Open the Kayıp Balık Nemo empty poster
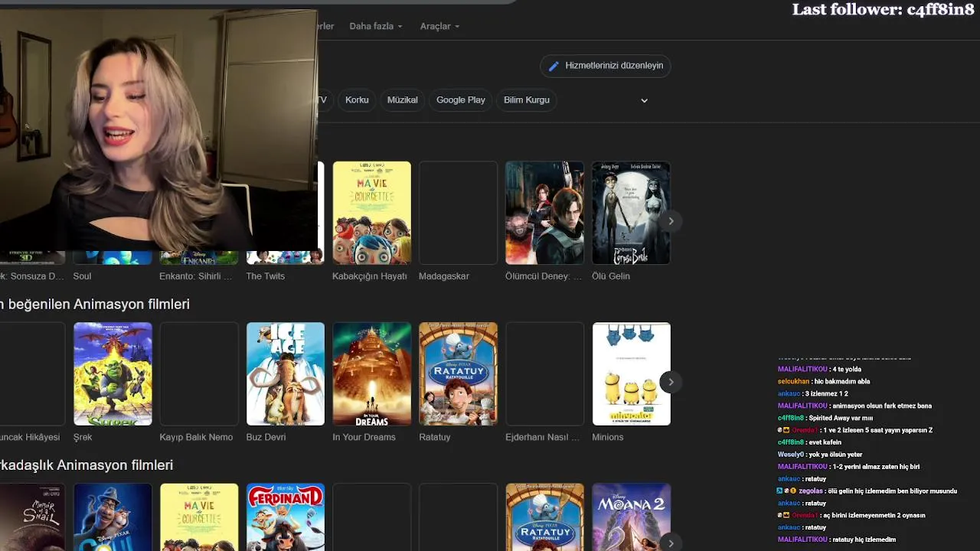The image size is (980, 551). [x=199, y=373]
